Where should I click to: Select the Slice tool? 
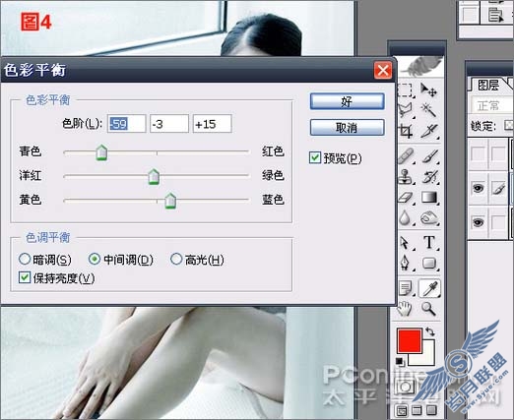coord(429,131)
